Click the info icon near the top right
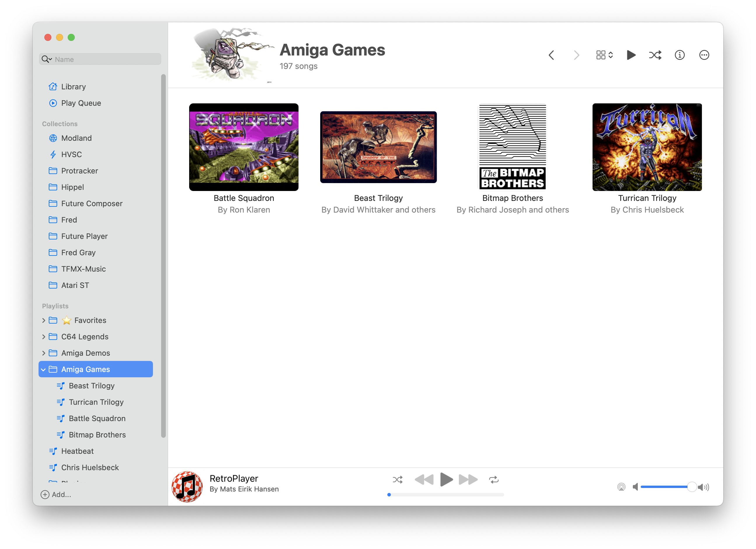 tap(680, 55)
